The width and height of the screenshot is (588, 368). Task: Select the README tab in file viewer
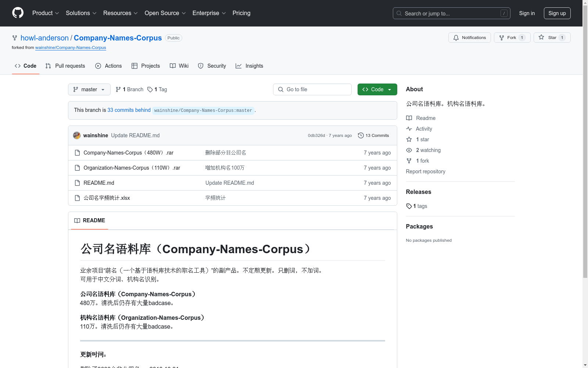tap(90, 220)
